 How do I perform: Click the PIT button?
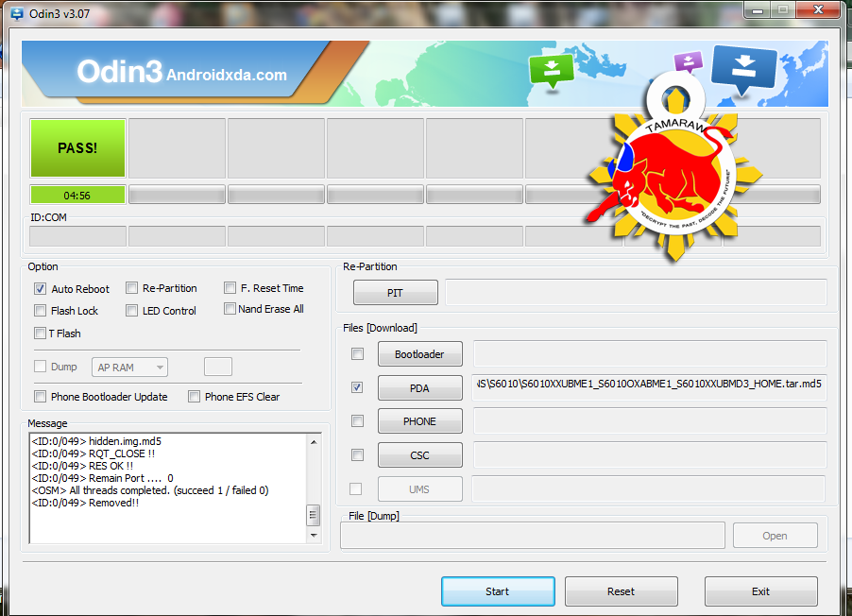pos(396,293)
